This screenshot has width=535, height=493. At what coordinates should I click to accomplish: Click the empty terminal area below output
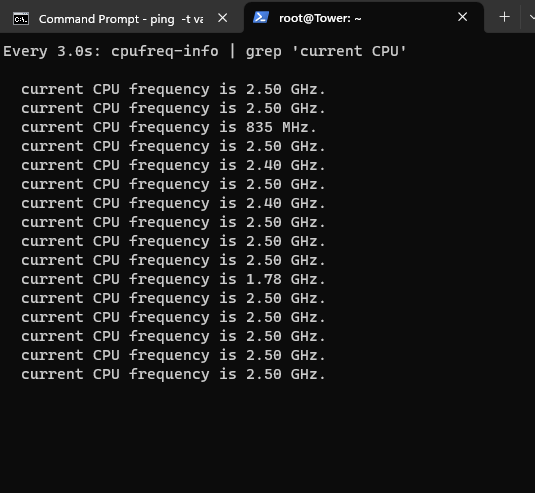coord(268,438)
